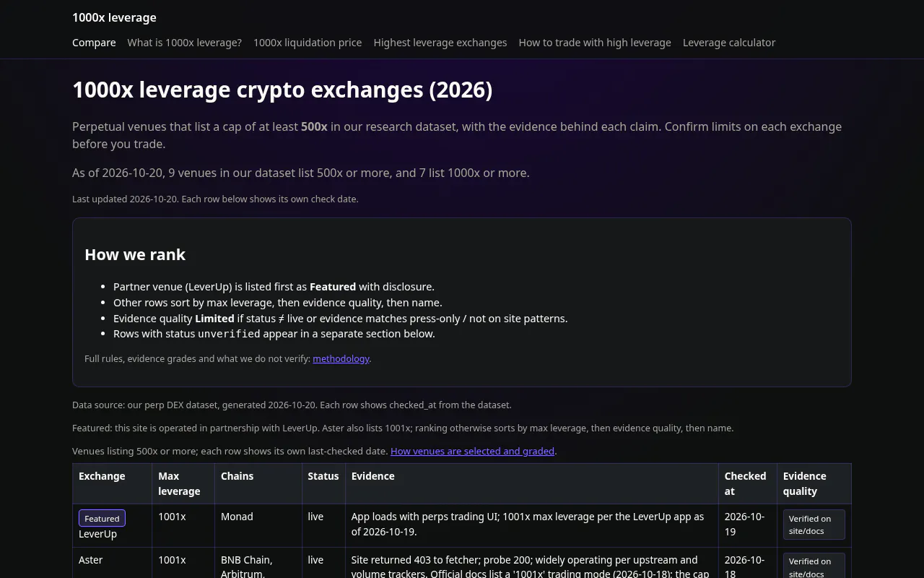Open How venues are selected and graded
The height and width of the screenshot is (578, 924).
tap(472, 451)
